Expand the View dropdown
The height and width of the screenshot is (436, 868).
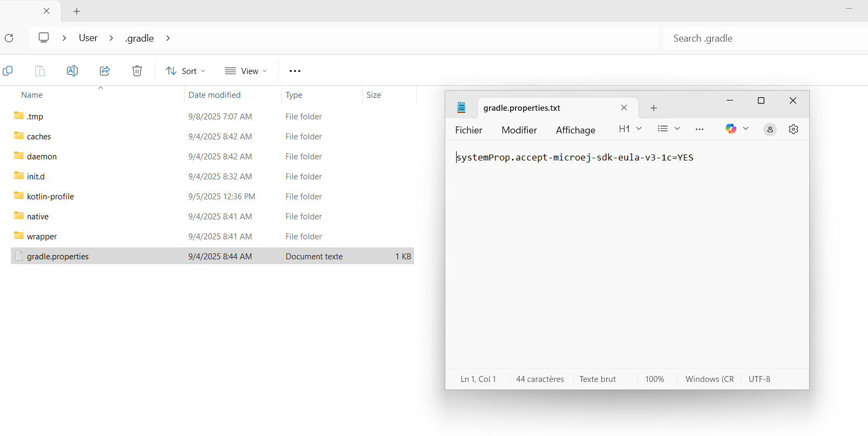(246, 71)
